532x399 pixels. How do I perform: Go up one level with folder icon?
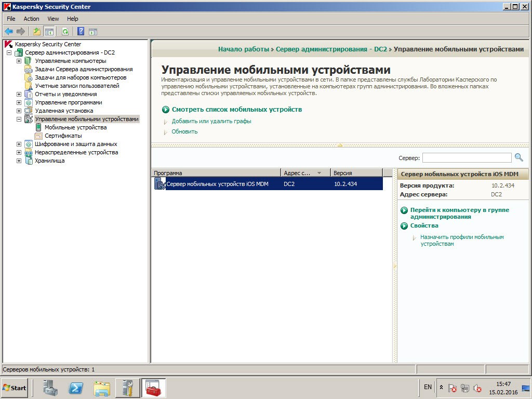(37, 32)
